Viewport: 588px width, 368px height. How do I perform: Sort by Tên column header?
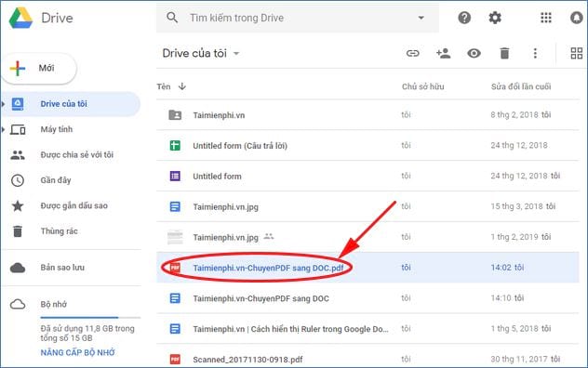[164, 86]
